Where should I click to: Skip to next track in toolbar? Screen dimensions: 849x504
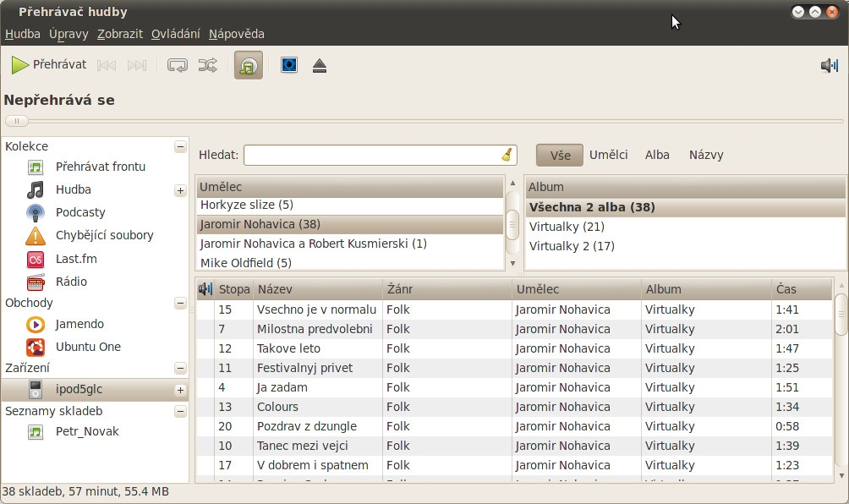coord(136,65)
